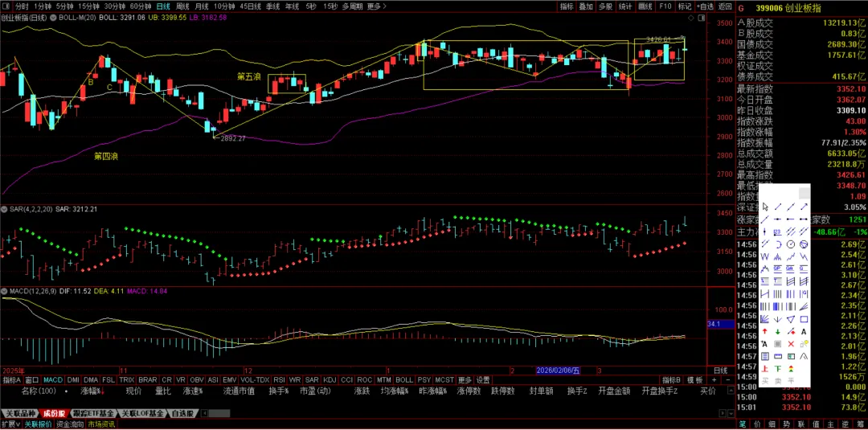Select the 123 numbered line tool
The image size is (868, 430).
(x=778, y=231)
